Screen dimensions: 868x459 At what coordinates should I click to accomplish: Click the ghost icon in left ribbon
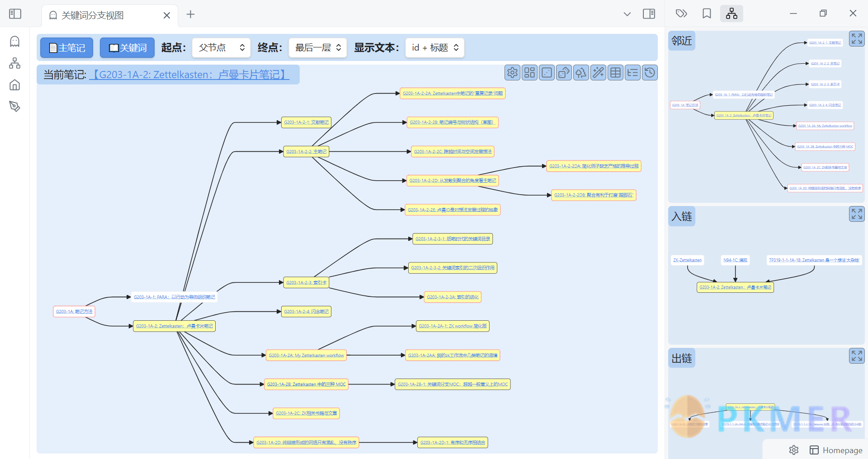pos(15,42)
